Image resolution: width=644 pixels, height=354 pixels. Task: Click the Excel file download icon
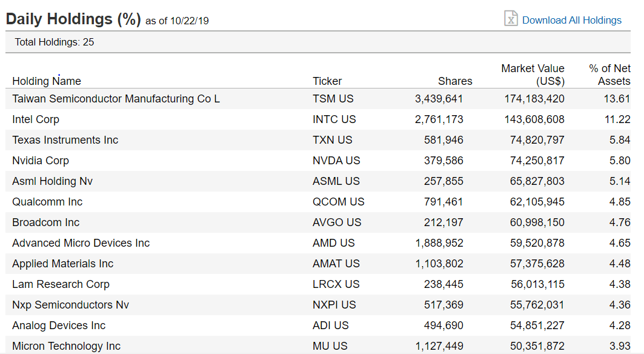511,18
